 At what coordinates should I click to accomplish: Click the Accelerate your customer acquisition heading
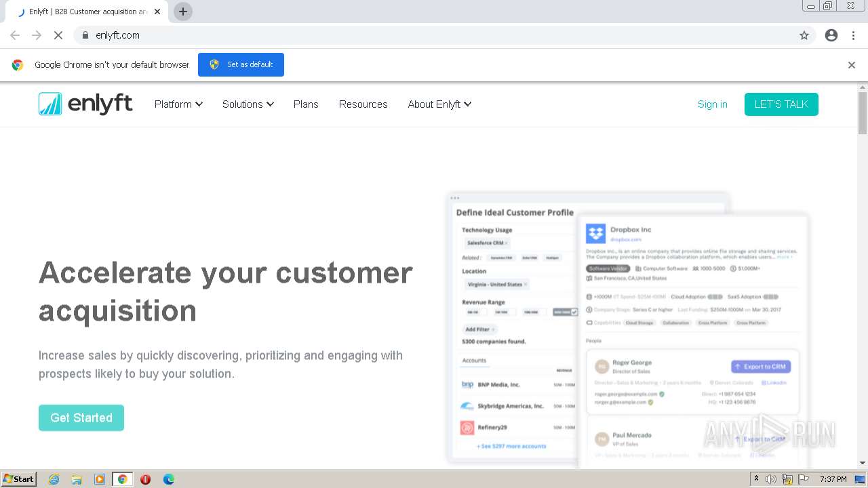226,291
